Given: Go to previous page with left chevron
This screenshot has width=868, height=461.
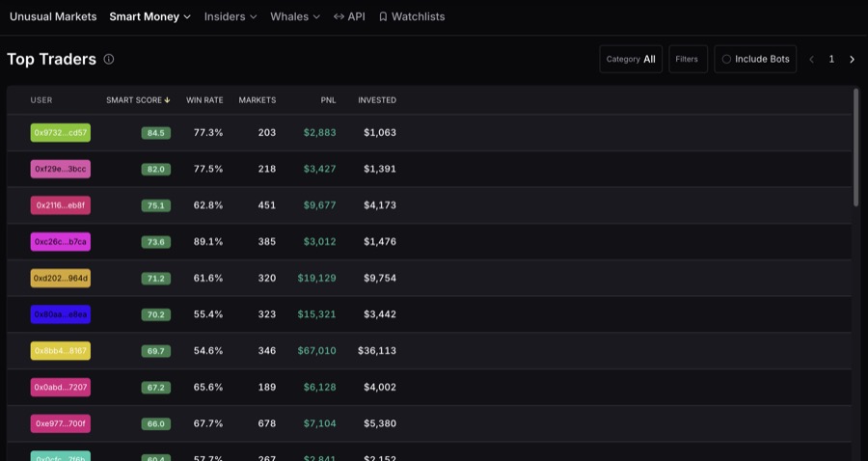Looking at the screenshot, I should pos(811,59).
